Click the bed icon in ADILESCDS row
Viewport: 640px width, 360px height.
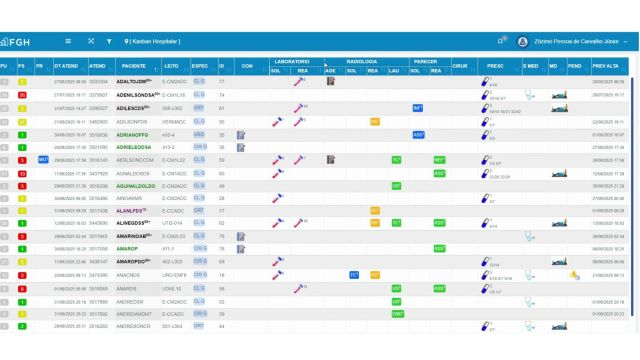tap(559, 109)
